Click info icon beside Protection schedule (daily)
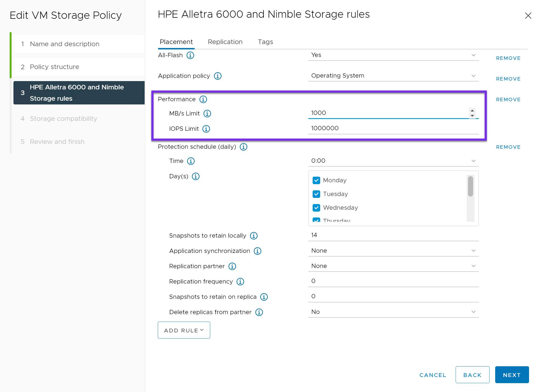The height and width of the screenshot is (392, 539). (x=243, y=147)
